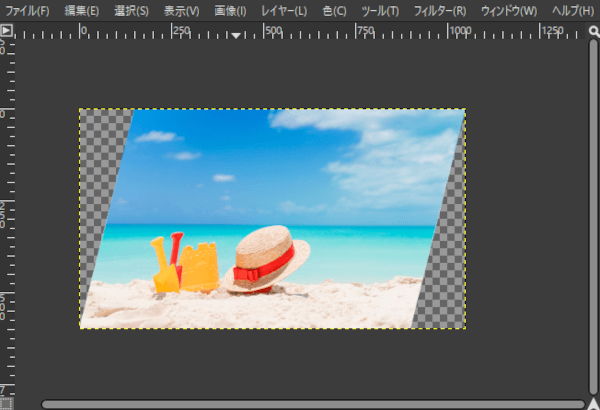The height and width of the screenshot is (410, 600).
Task: Open the ウィンドウ(W) menu
Action: 508,11
